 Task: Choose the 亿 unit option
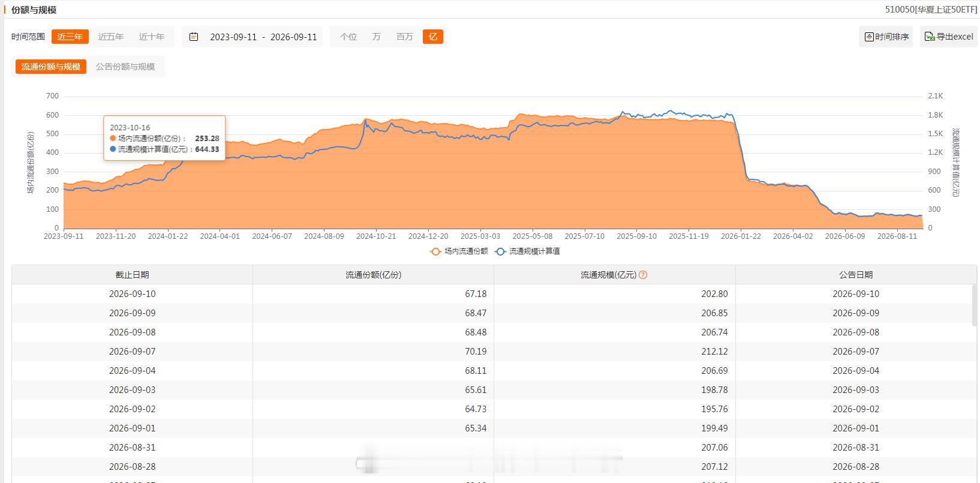[433, 37]
